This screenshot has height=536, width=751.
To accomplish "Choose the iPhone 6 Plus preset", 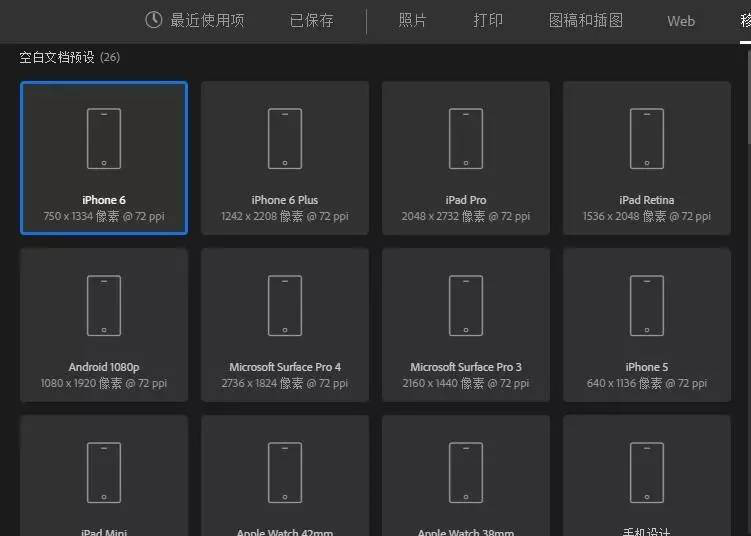I will tap(285, 158).
